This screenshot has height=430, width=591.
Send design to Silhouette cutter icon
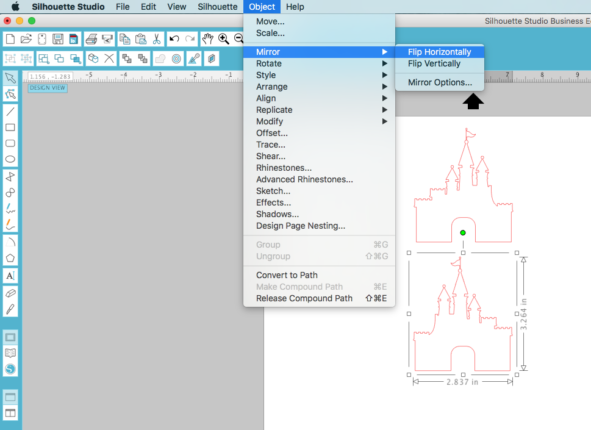(107, 39)
